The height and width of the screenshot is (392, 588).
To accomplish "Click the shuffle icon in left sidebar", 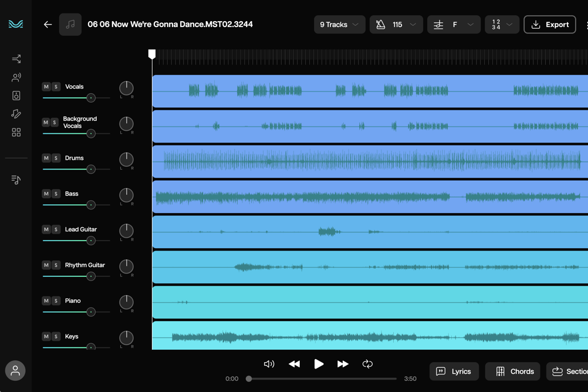I will 16,59.
